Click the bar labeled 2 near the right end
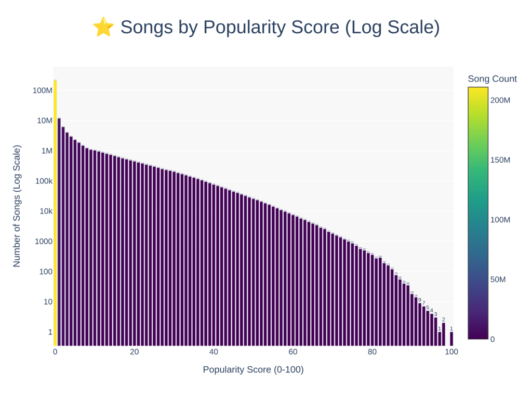The image size is (532, 399). [x=444, y=334]
